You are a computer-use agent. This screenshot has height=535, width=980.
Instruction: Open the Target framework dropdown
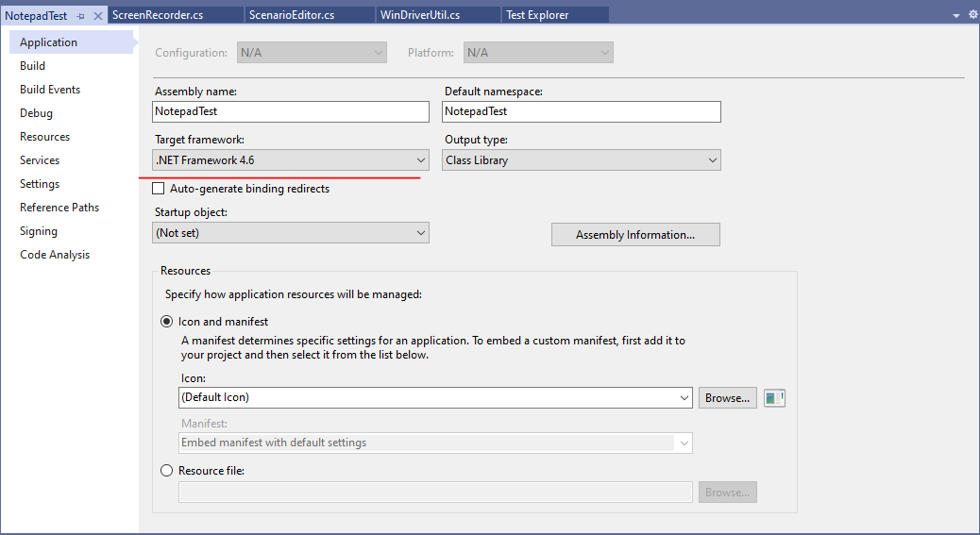(291, 160)
